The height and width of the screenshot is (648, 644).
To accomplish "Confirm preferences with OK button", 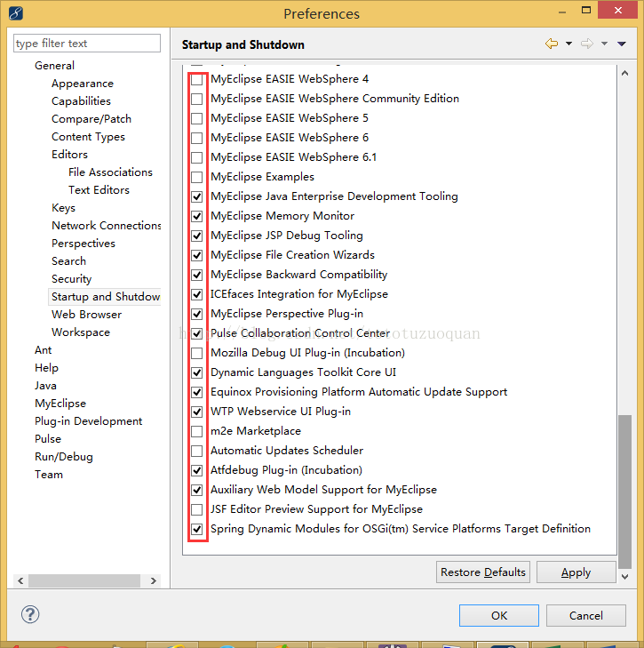I will (x=499, y=615).
